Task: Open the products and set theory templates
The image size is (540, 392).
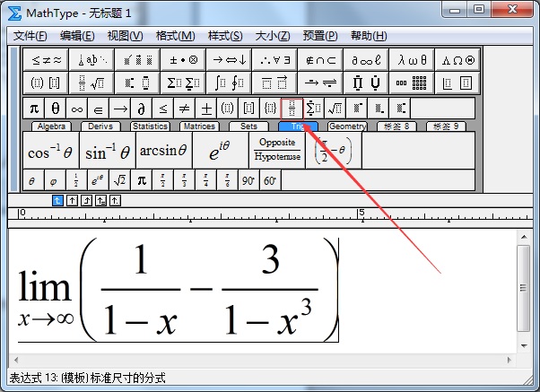Action: pos(367,83)
